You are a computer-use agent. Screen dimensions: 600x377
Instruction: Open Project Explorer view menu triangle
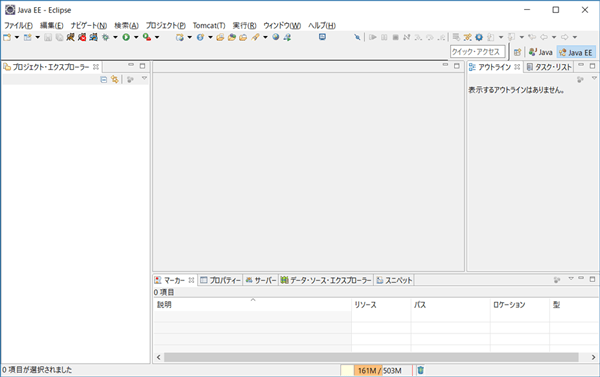click(x=144, y=78)
